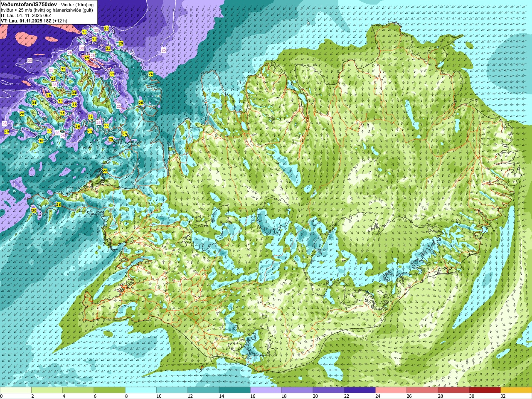Viewport: 532px width, 399px height.
Task: Click the yellow gust label 38
Action: pyautogui.click(x=84, y=32)
